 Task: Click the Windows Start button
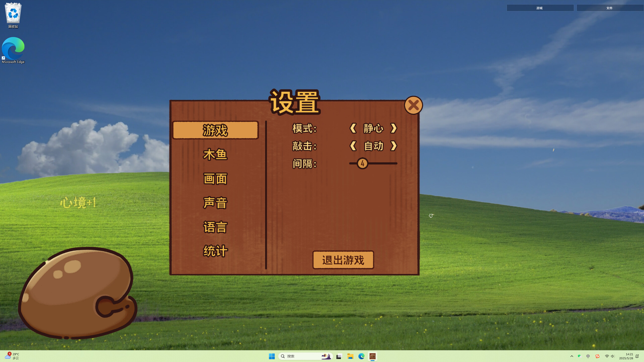pyautogui.click(x=271, y=356)
